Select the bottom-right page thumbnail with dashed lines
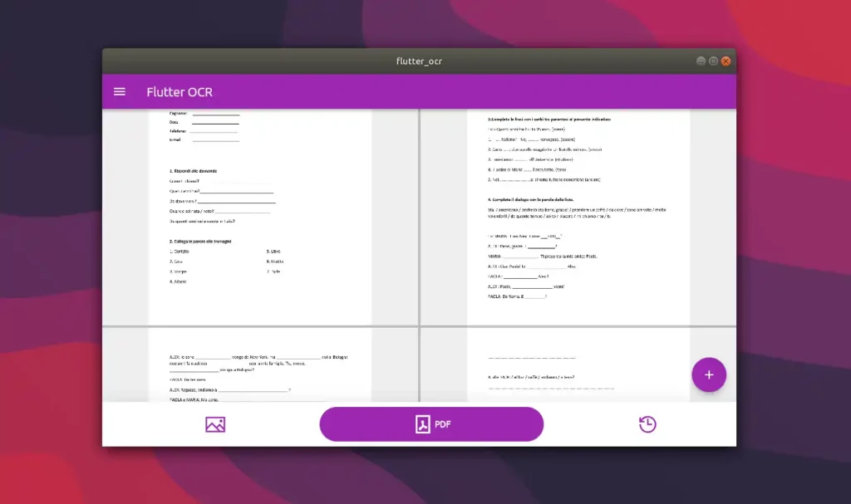 578,365
